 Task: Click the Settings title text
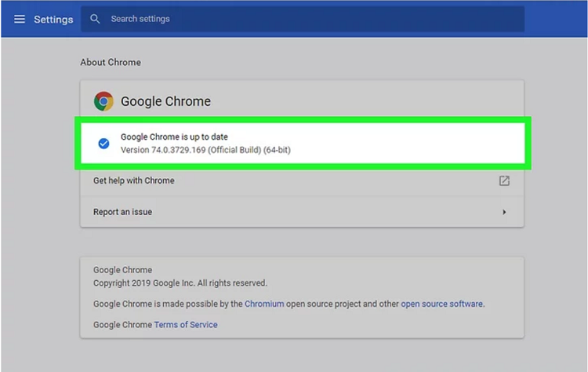(x=53, y=20)
